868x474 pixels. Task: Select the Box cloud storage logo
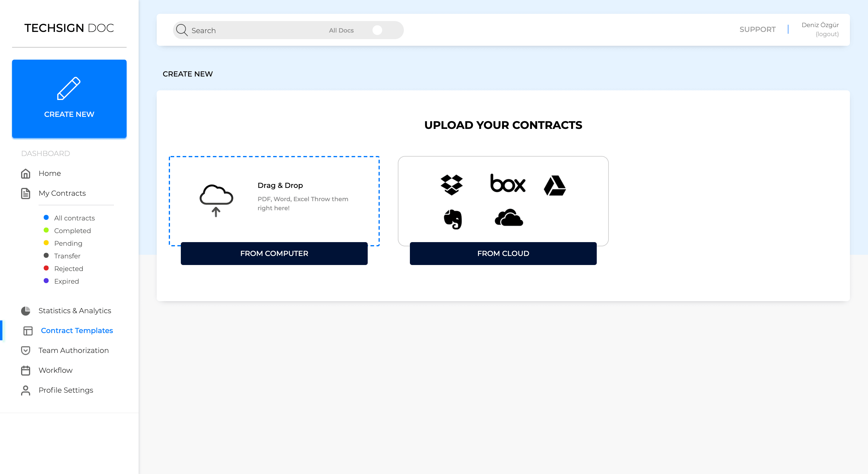508,183
